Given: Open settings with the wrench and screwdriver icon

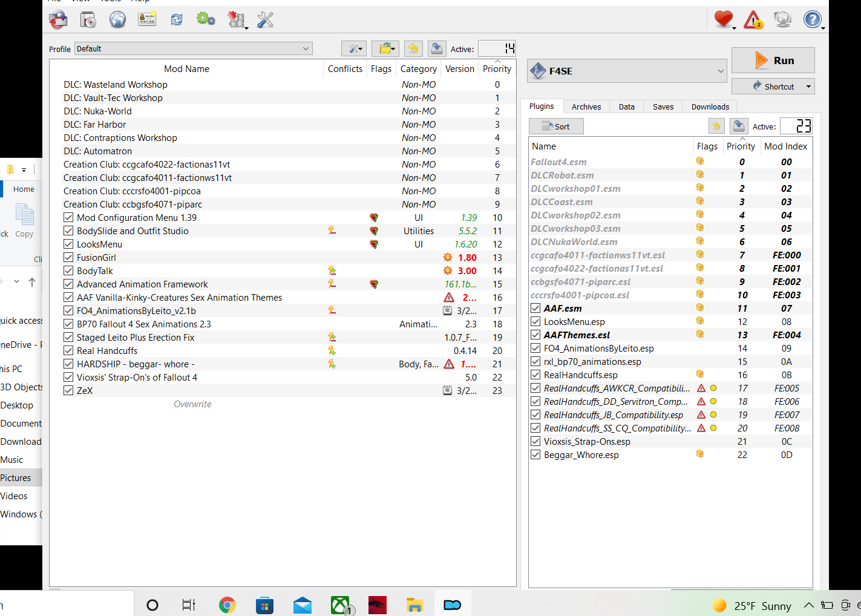Looking at the screenshot, I should pyautogui.click(x=266, y=20).
